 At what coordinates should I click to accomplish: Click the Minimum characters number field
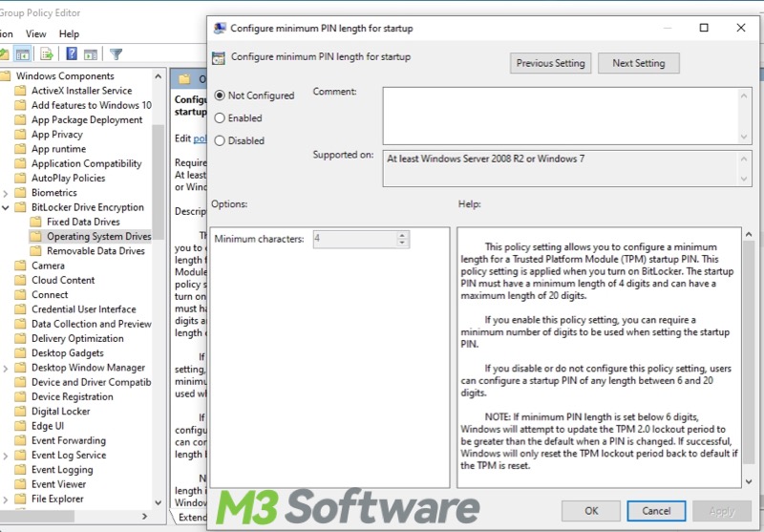click(355, 239)
